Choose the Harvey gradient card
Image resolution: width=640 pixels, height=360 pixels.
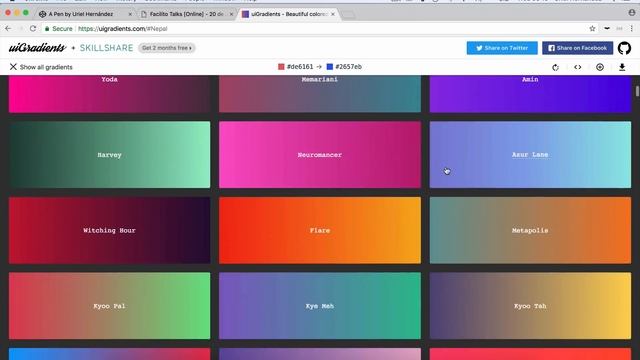pos(109,155)
